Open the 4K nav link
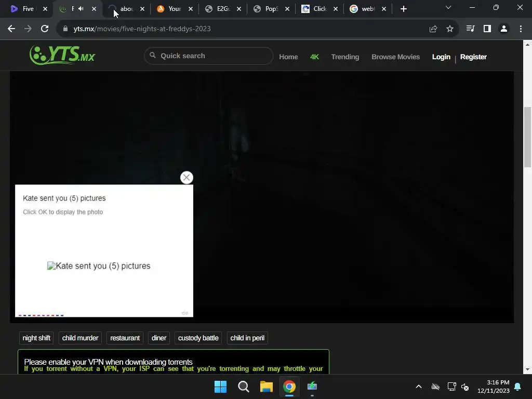Image resolution: width=532 pixels, height=399 pixels. (x=314, y=57)
